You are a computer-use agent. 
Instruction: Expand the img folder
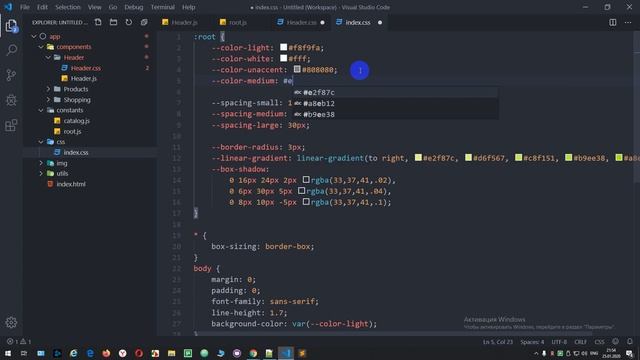click(x=41, y=163)
